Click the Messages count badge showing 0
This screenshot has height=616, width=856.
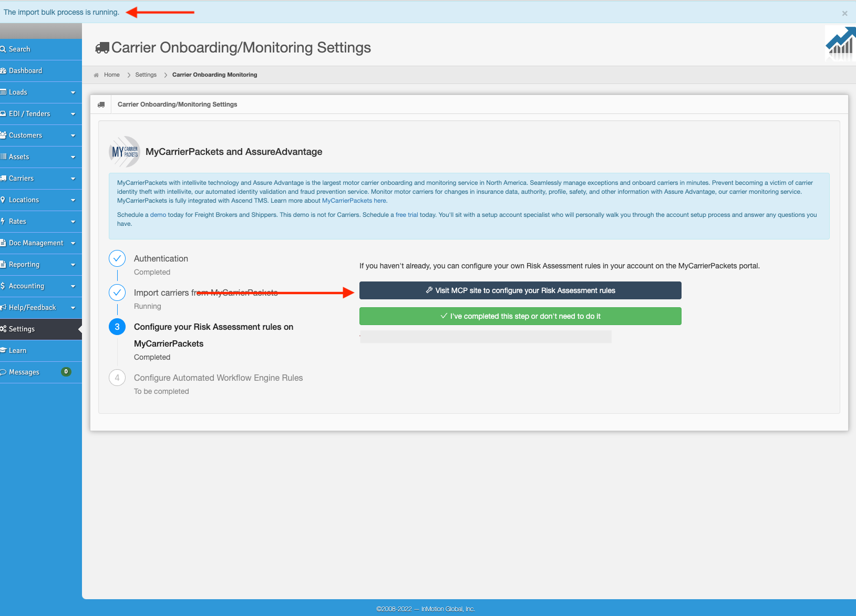click(66, 372)
